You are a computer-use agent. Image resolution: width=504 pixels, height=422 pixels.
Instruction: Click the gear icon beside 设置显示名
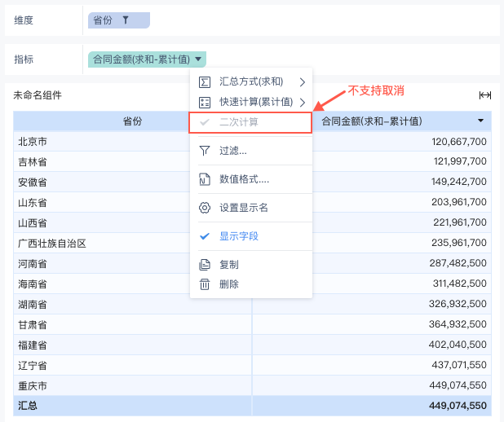coord(205,208)
